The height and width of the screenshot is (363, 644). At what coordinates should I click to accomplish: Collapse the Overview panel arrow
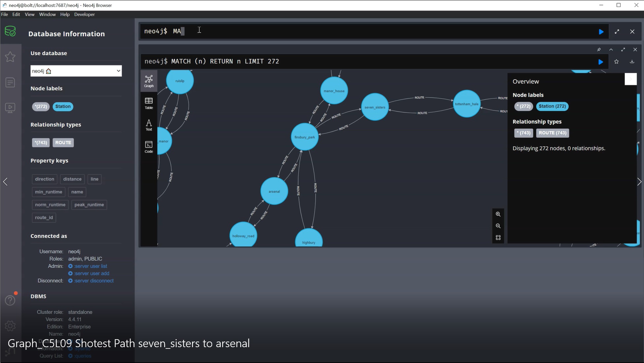(x=630, y=79)
